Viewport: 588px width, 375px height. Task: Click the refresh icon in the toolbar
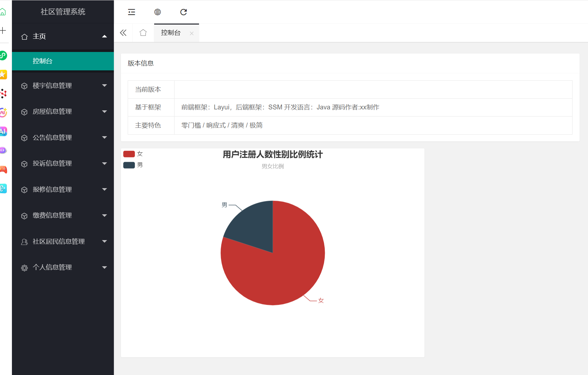184,12
